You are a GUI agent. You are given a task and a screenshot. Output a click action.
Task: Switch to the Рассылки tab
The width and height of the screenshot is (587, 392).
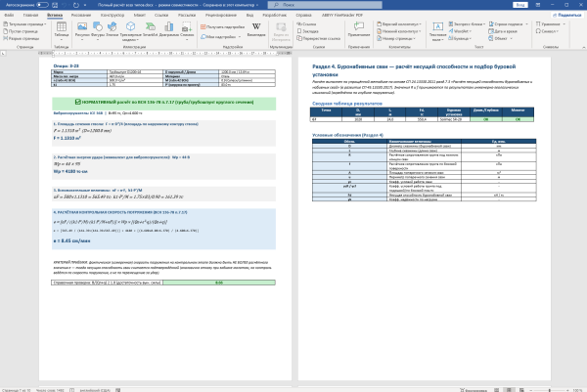point(187,15)
